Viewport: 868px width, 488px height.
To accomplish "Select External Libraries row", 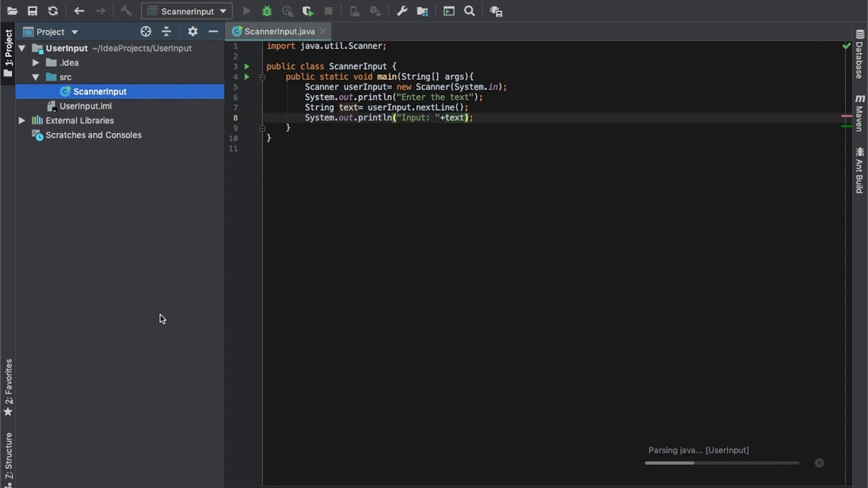I will (x=79, y=121).
